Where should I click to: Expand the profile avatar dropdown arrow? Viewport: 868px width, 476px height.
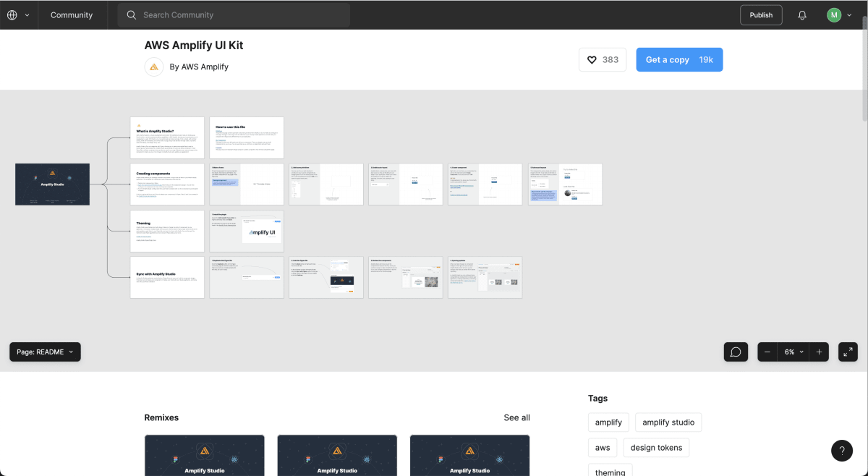coord(849,15)
